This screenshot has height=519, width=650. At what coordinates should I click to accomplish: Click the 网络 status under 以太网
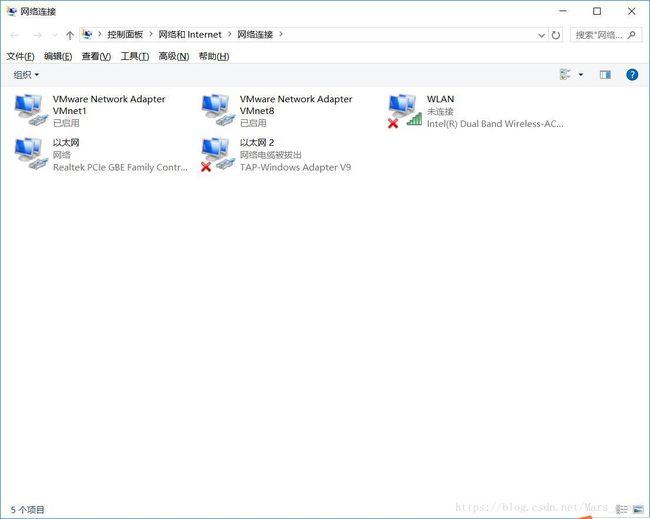(62, 155)
